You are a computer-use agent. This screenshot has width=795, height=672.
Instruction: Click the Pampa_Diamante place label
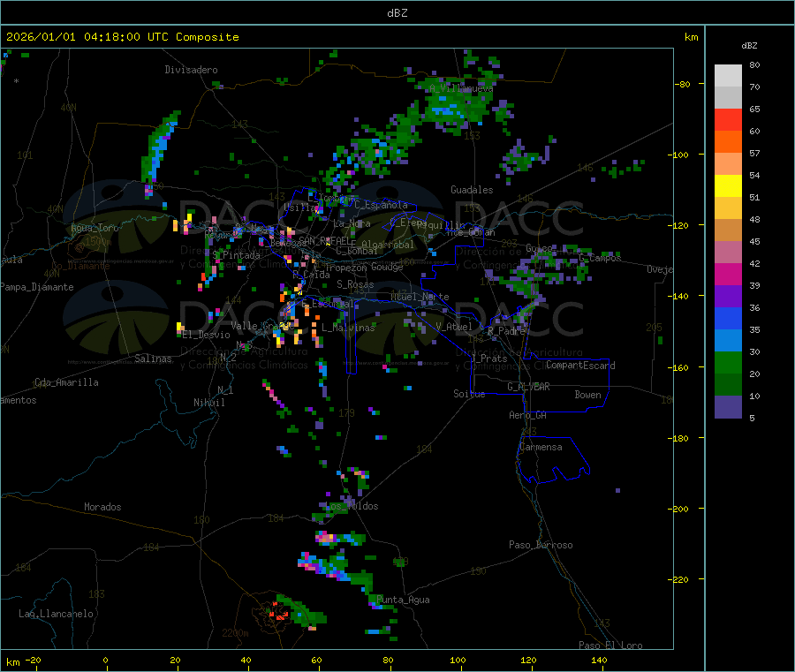(37, 287)
